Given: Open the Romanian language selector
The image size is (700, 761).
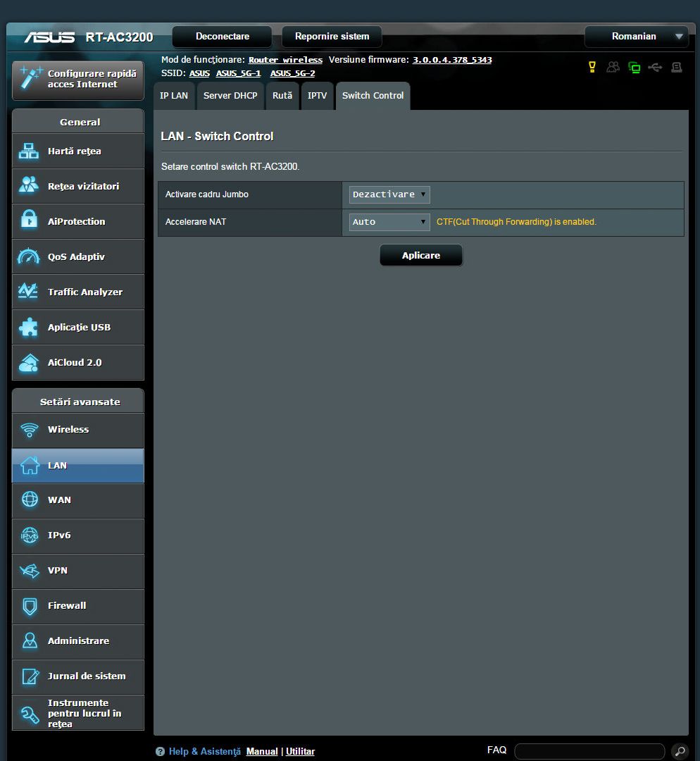Looking at the screenshot, I should (636, 37).
